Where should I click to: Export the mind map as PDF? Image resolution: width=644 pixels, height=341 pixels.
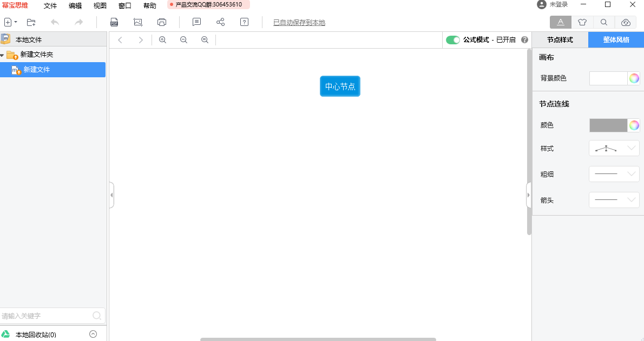[x=114, y=22]
